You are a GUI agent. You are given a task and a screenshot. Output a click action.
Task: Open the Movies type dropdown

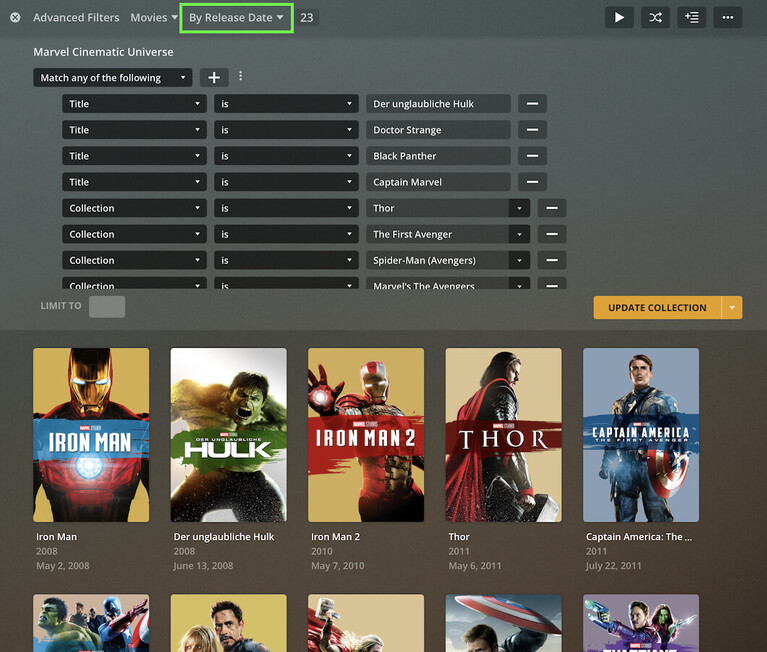click(154, 18)
